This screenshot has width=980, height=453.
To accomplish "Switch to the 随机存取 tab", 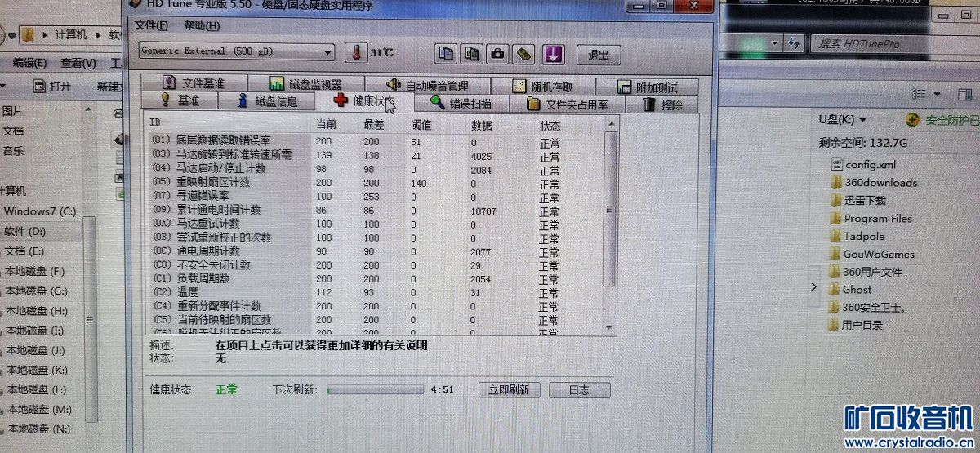I will tap(542, 86).
